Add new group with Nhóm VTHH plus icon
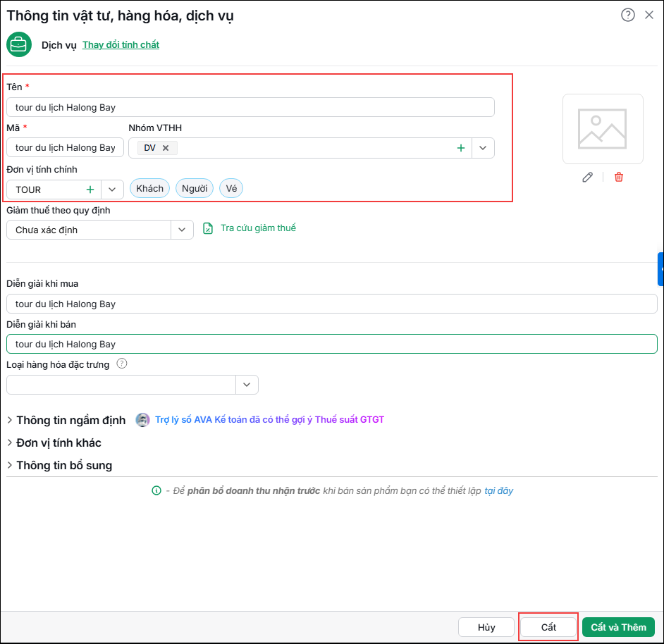Image resolution: width=664 pixels, height=644 pixels. tap(461, 148)
